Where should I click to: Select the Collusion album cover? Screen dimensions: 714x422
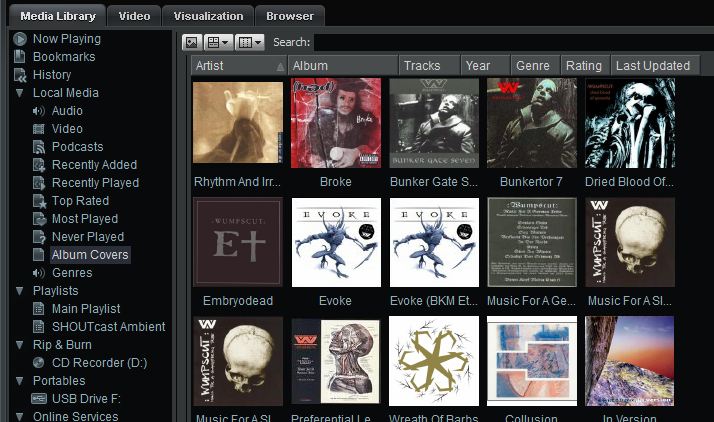pyautogui.click(x=532, y=361)
